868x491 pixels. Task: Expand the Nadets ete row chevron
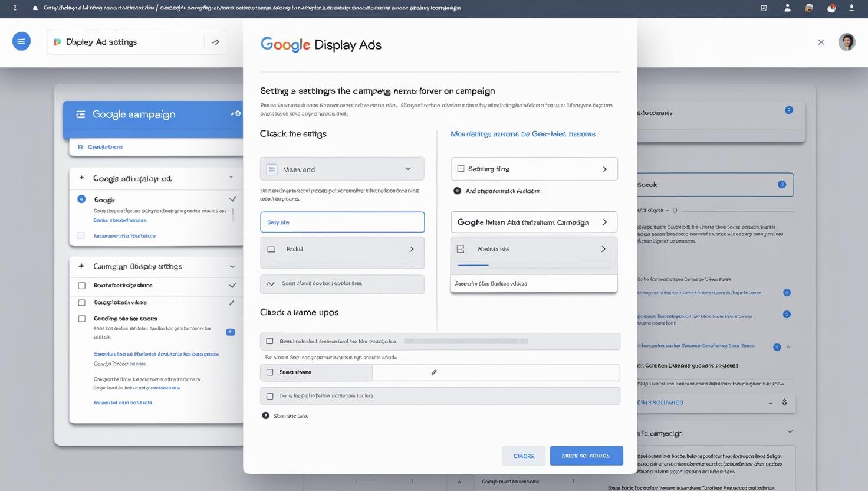603,249
